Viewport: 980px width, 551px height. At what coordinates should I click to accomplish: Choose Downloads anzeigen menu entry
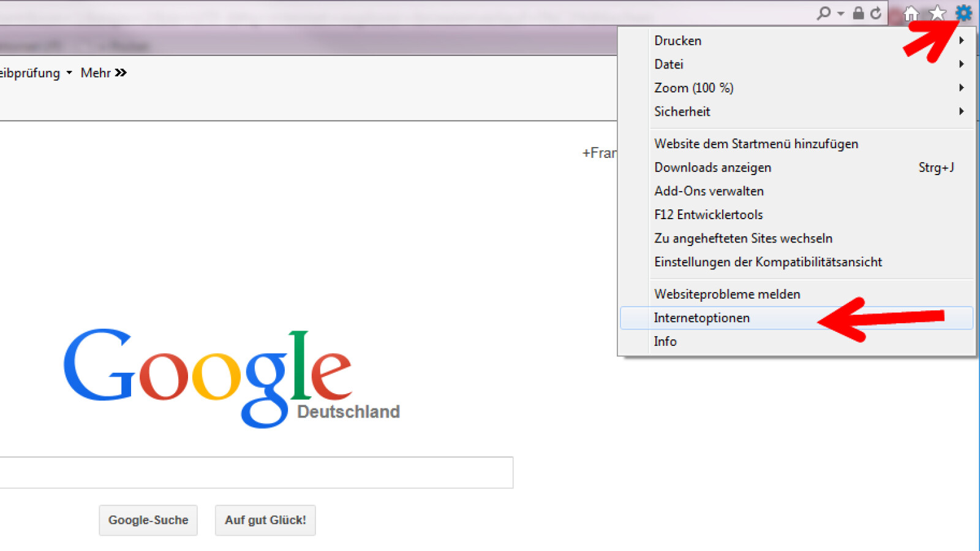[712, 168]
